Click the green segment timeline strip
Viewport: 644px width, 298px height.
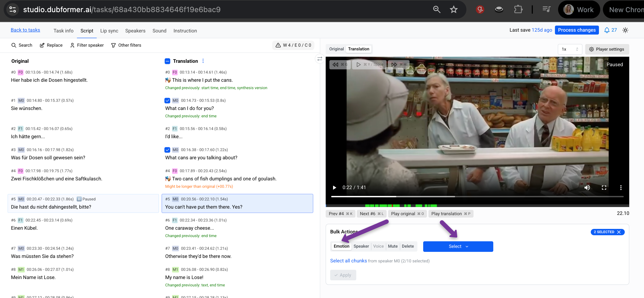(x=477, y=206)
